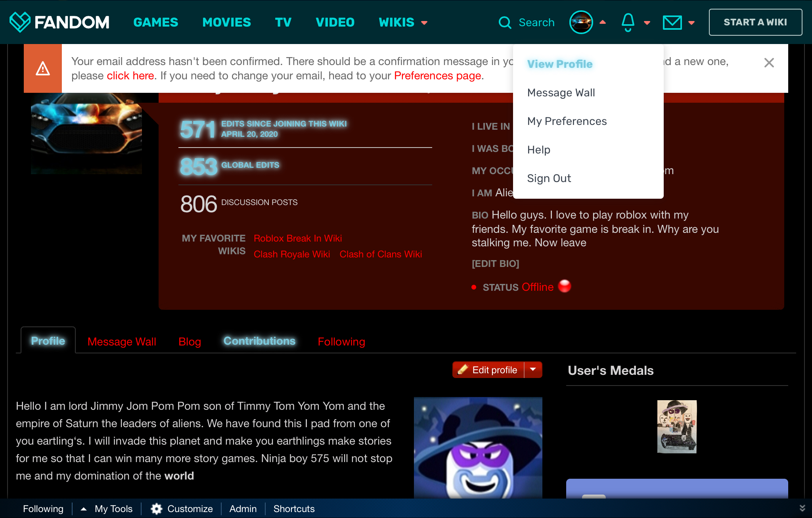Click the red Offline status indicator

(x=564, y=286)
